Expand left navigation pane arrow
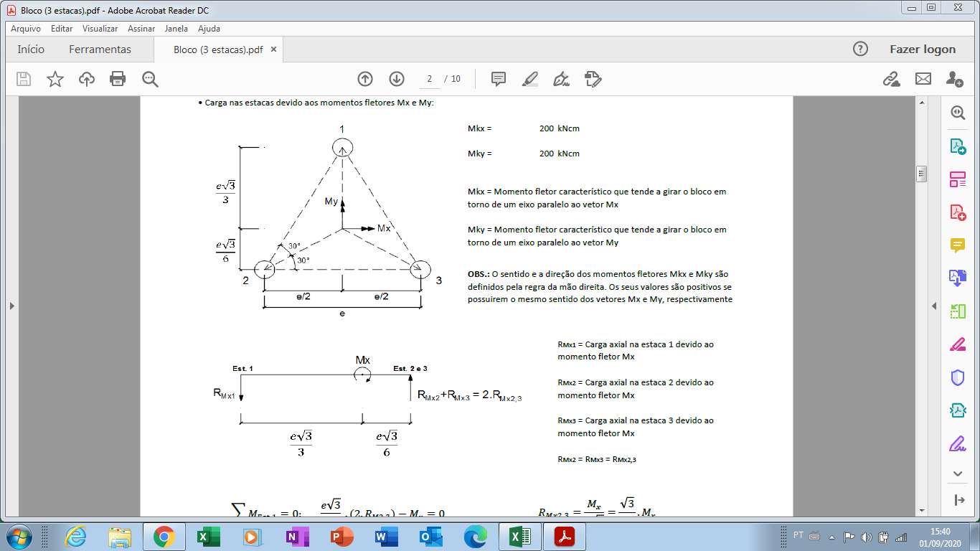980x551 pixels. point(11,306)
